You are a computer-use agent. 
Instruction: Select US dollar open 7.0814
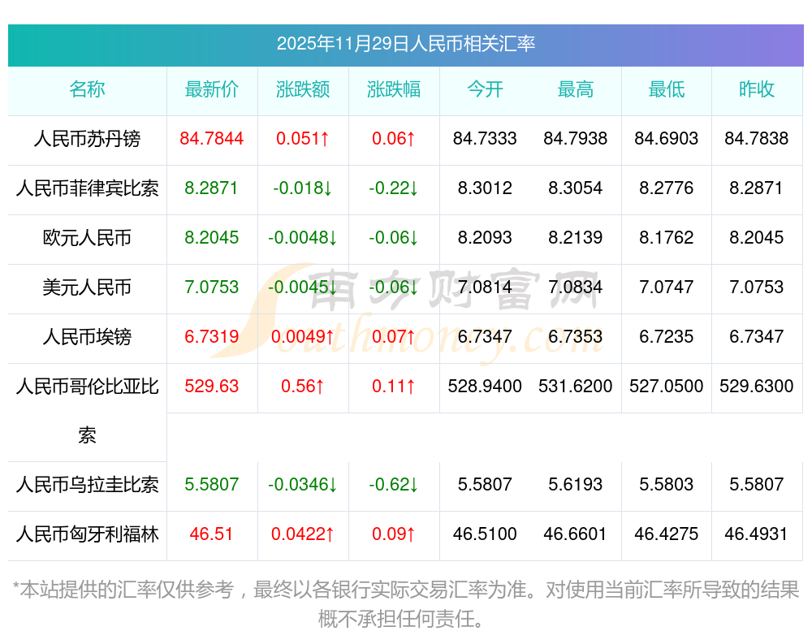click(485, 287)
